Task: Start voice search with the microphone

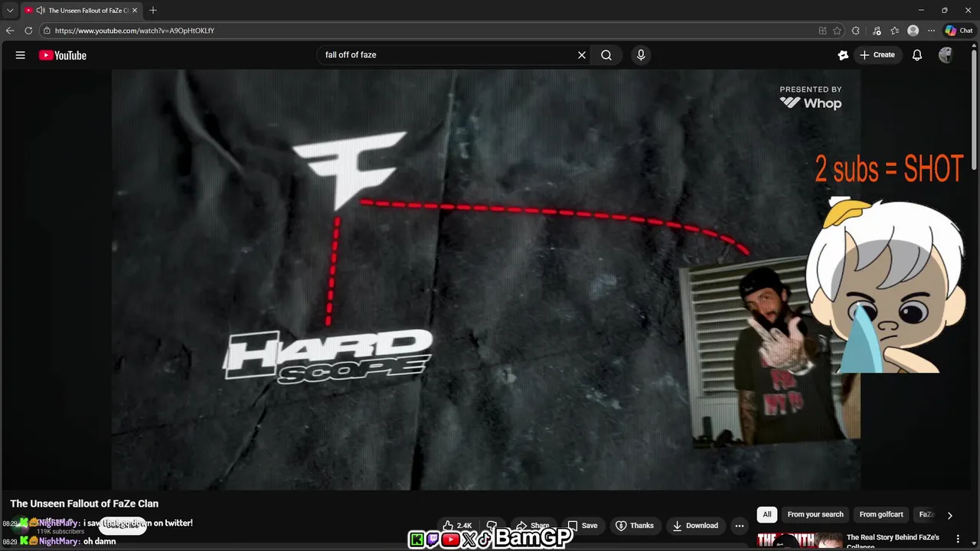Action: click(x=641, y=55)
